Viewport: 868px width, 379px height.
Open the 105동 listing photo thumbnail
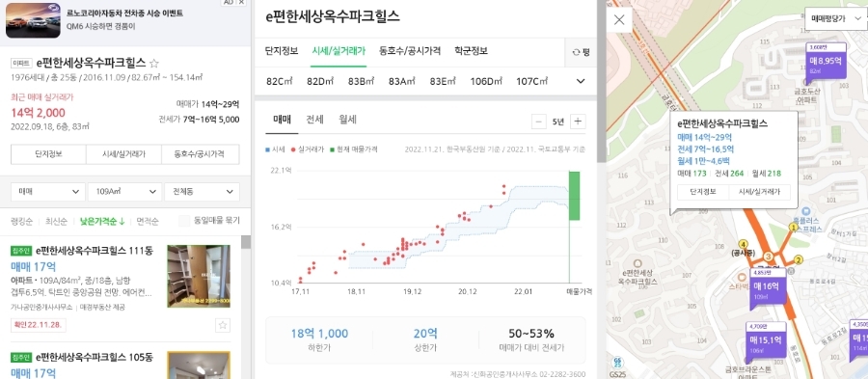199,365
